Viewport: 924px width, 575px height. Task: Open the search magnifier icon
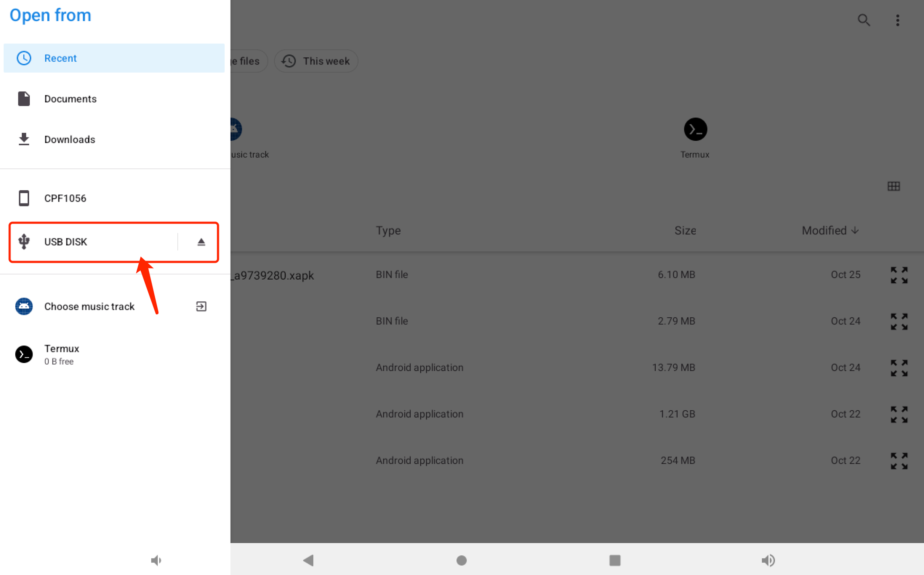[863, 20]
